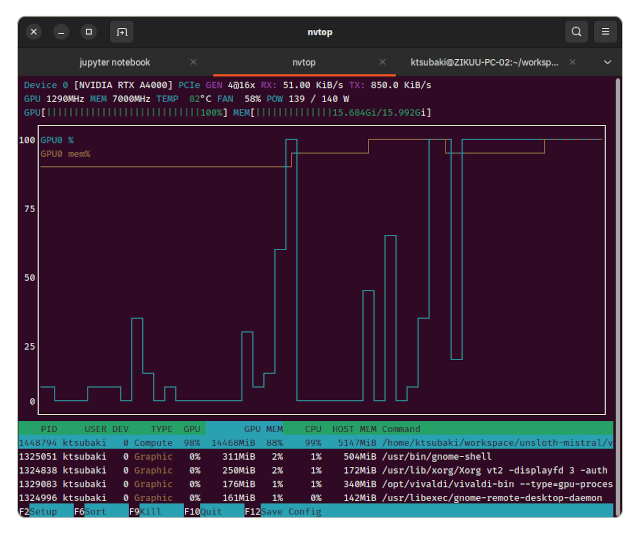Click F2 Setup in footer
The width and height of the screenshot is (640, 538).
point(38,511)
